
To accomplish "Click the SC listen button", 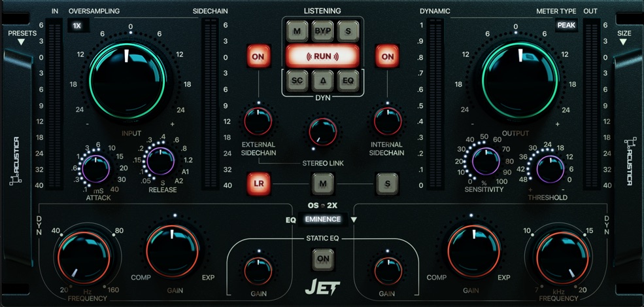I will click(x=297, y=81).
